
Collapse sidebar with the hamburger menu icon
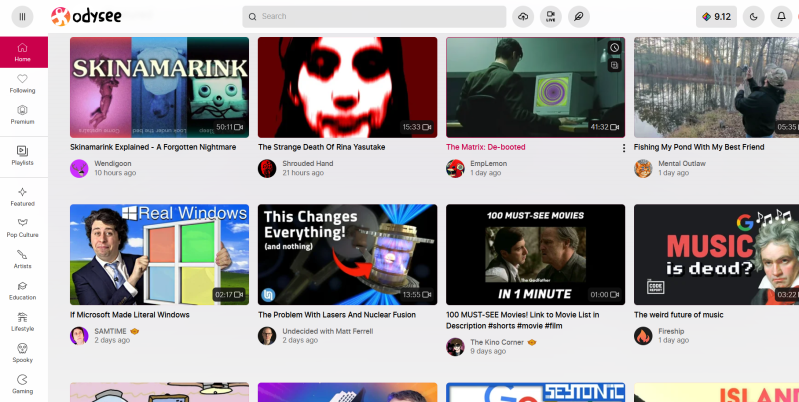22,17
